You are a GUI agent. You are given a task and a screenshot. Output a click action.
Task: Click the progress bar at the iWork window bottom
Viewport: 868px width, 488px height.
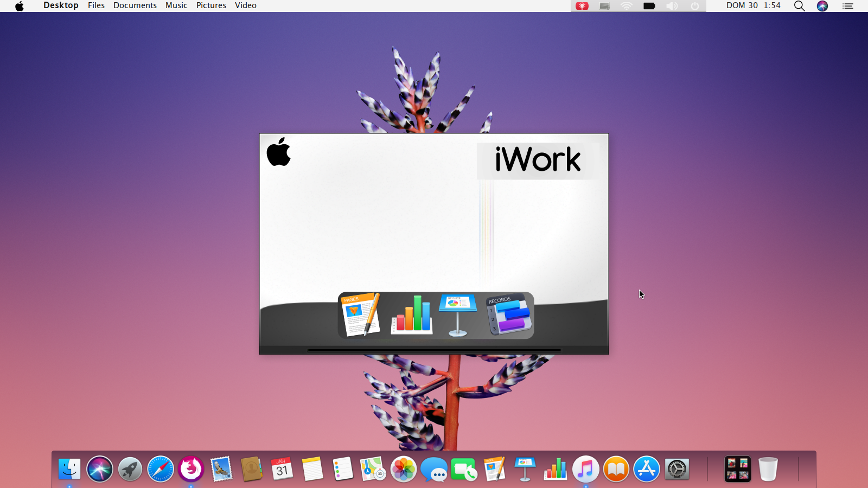point(435,350)
